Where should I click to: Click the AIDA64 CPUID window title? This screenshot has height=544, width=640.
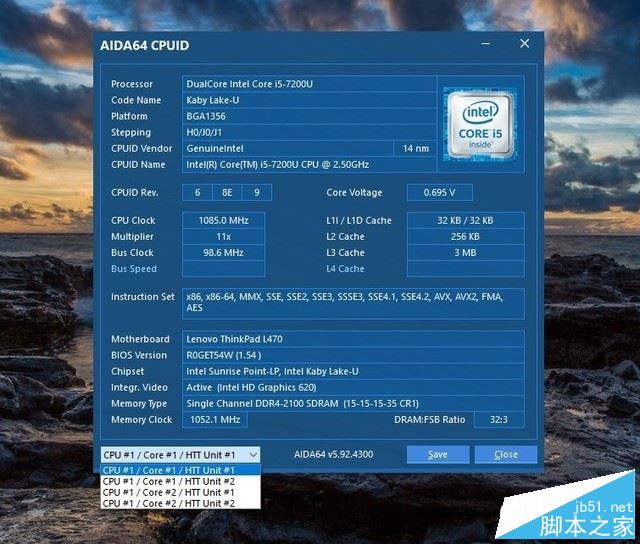(144, 45)
